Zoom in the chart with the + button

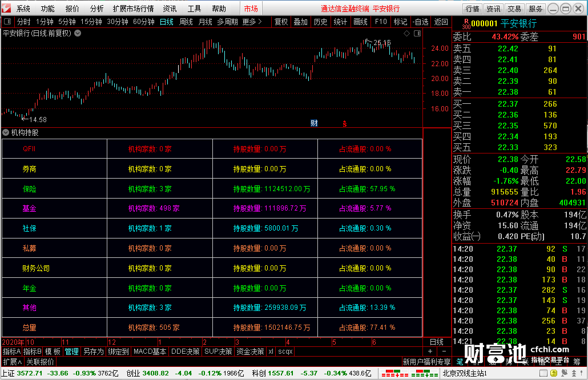pyautogui.click(x=430, y=351)
